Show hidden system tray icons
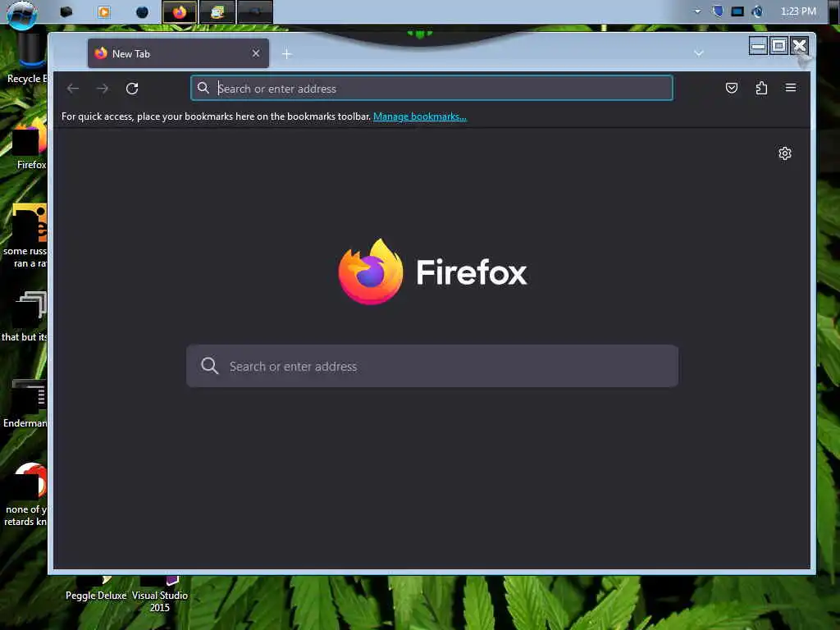 697,11
